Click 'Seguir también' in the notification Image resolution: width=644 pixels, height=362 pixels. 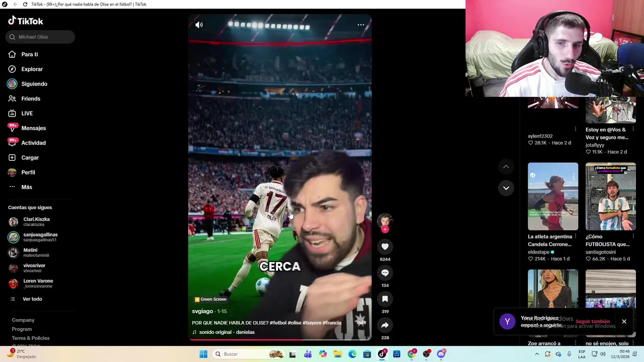coord(593,322)
